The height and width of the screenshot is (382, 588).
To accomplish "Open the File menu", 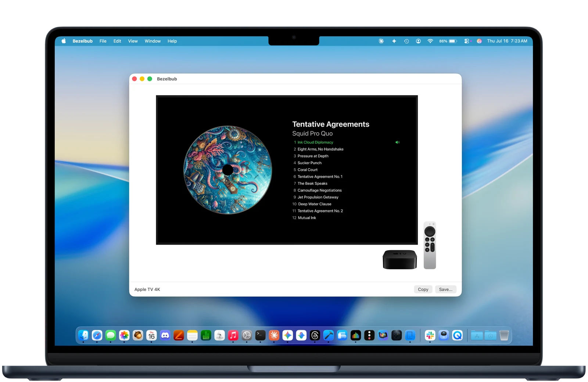I will [x=103, y=41].
